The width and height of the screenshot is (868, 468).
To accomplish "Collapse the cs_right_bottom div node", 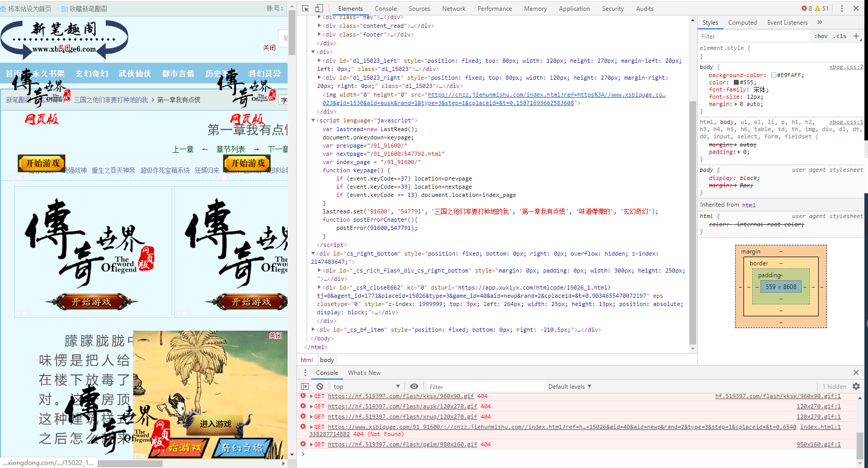I will click(x=313, y=254).
